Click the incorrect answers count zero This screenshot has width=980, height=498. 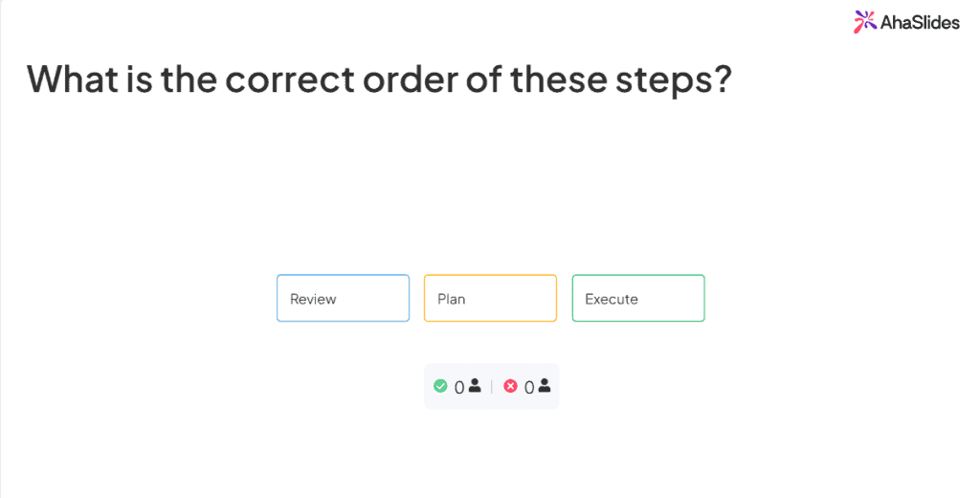528,388
